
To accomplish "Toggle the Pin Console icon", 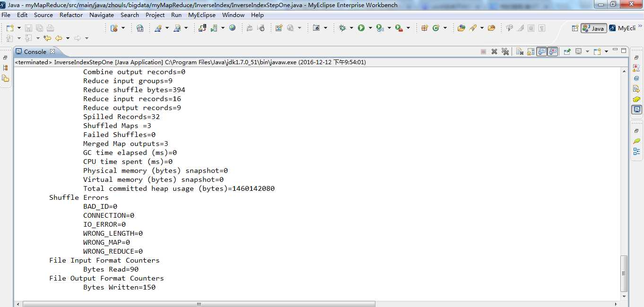I will (x=567, y=51).
